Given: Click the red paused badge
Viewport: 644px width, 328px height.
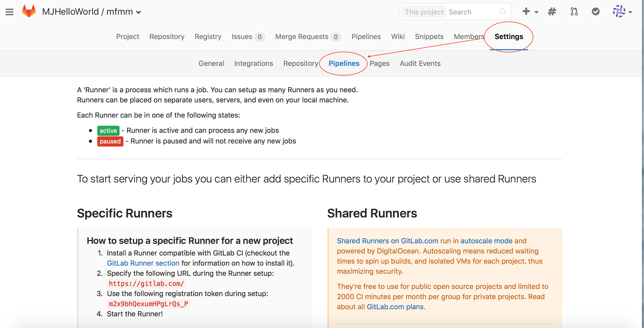Looking at the screenshot, I should tap(110, 141).
